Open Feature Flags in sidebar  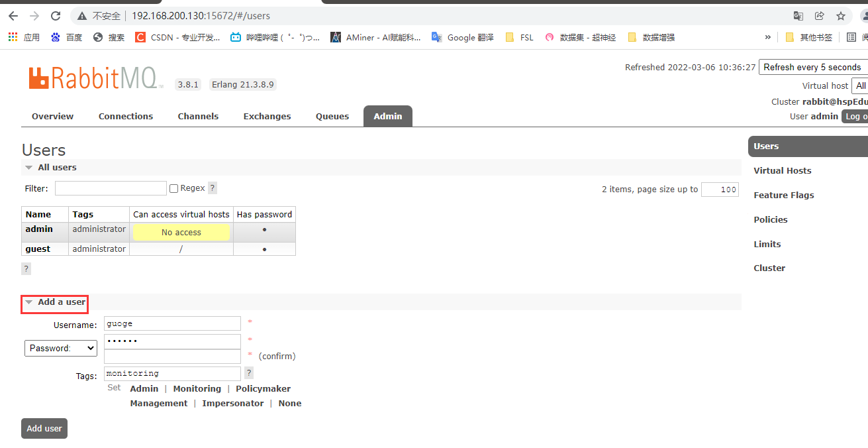784,196
